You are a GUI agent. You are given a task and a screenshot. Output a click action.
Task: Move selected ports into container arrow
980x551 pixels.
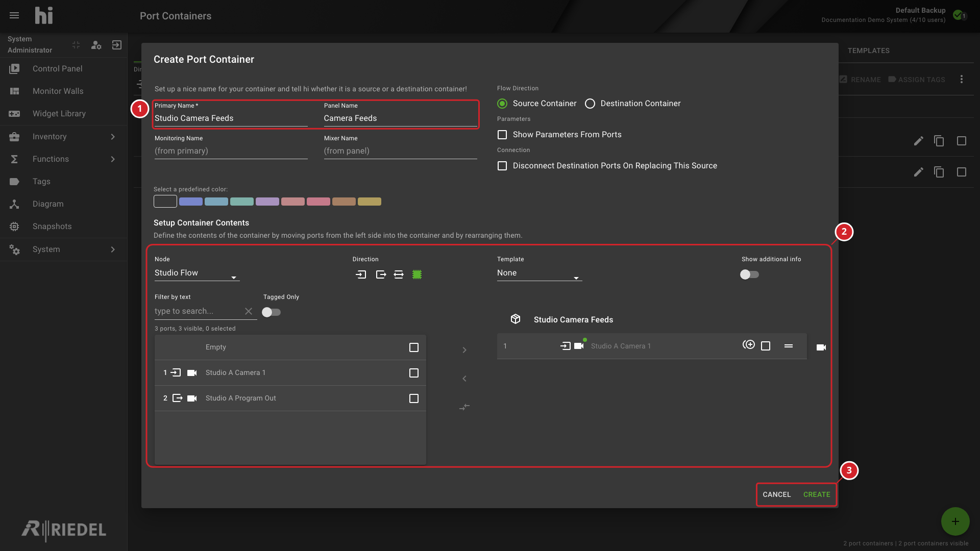[x=464, y=350]
